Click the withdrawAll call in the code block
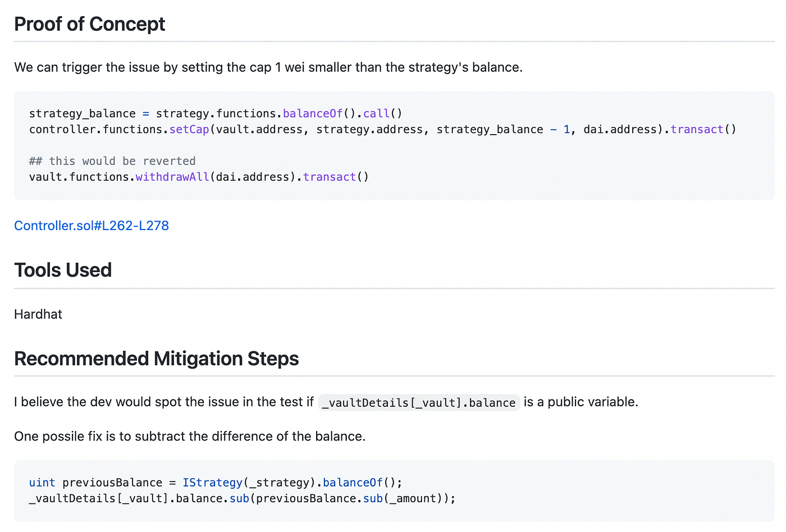Viewport: 786px width, 532px height. click(x=173, y=177)
